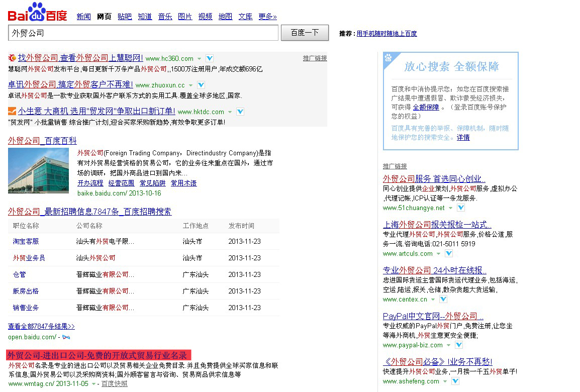Click the Baidu Open icon after open.baidu.com
This screenshot has width=580, height=392.
[66, 337]
